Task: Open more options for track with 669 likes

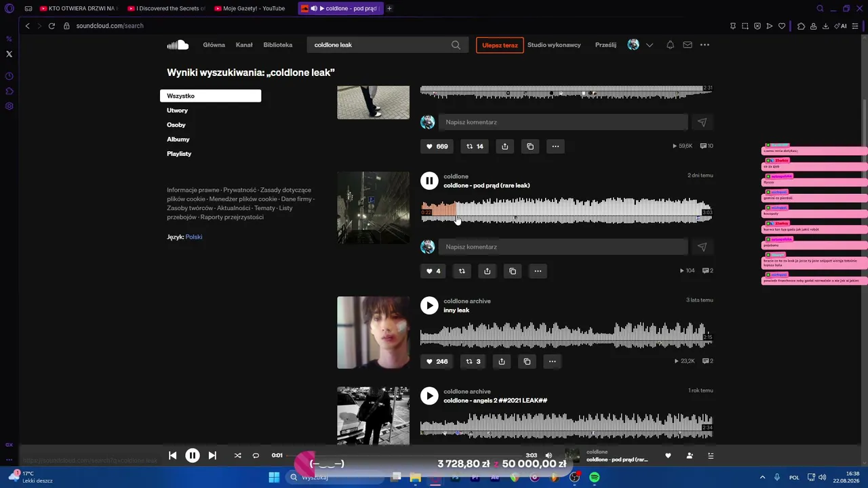Action: point(555,146)
